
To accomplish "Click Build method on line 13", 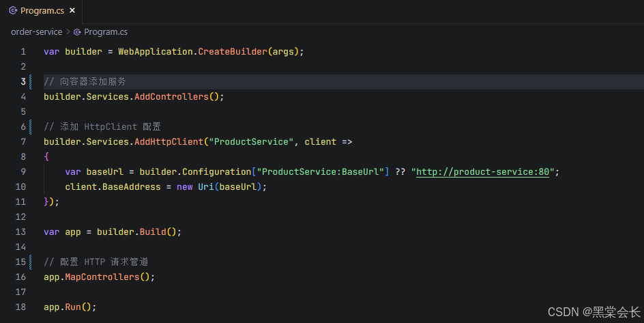I will click(153, 231).
